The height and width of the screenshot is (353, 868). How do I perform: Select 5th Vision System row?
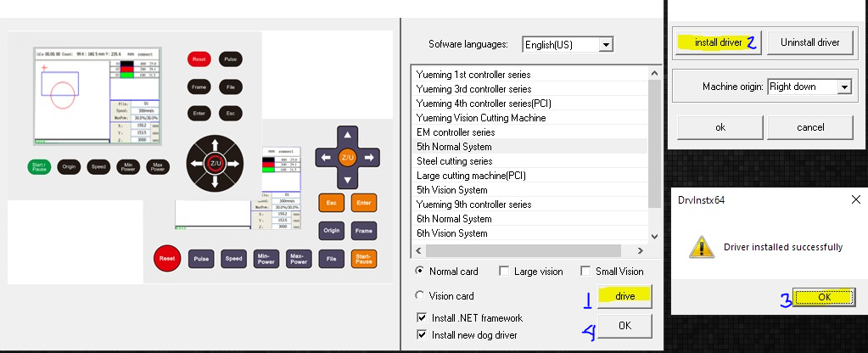(x=529, y=190)
